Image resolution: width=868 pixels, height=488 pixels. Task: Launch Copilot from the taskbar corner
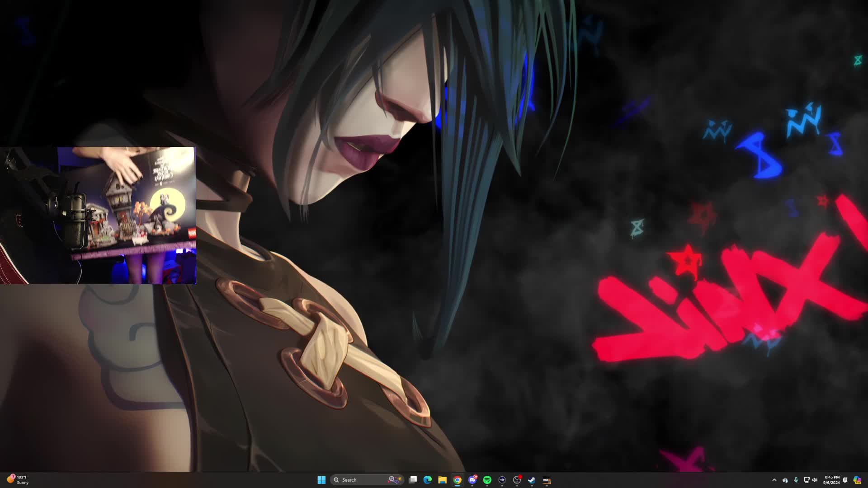(857, 480)
